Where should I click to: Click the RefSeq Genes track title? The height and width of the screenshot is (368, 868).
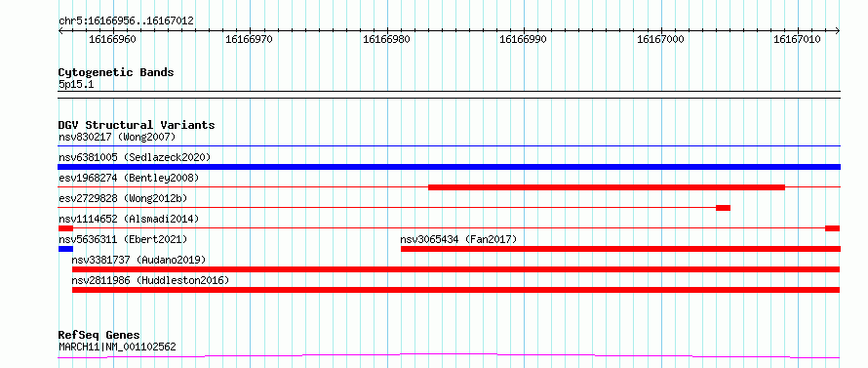point(99,335)
